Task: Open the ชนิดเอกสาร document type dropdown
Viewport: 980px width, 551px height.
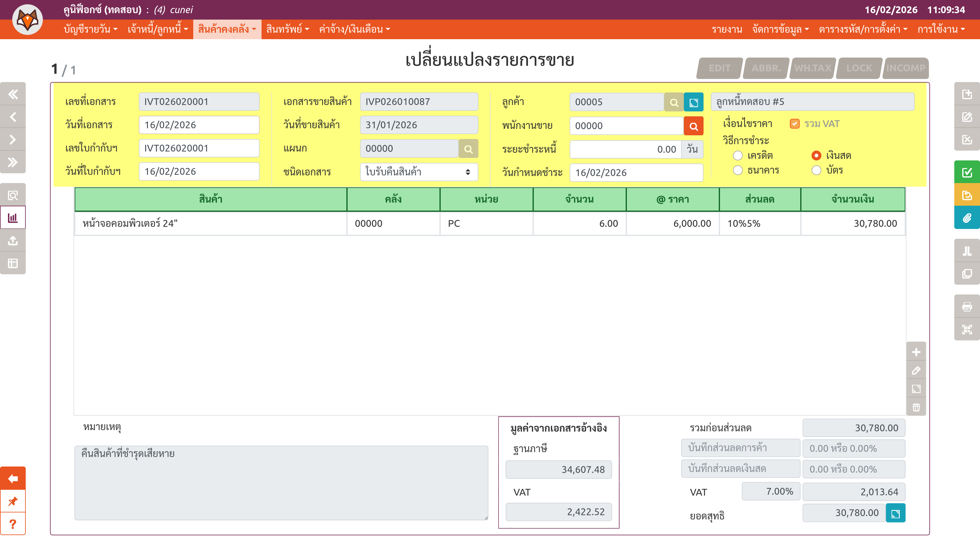Action: (x=418, y=172)
